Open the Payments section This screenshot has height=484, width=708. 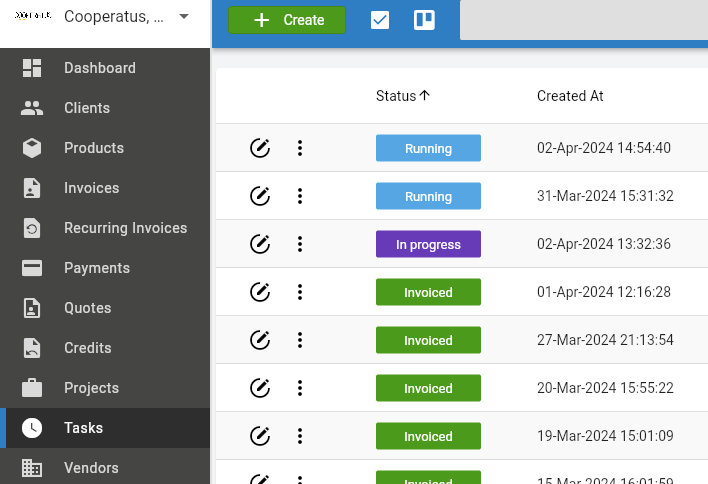click(x=105, y=268)
